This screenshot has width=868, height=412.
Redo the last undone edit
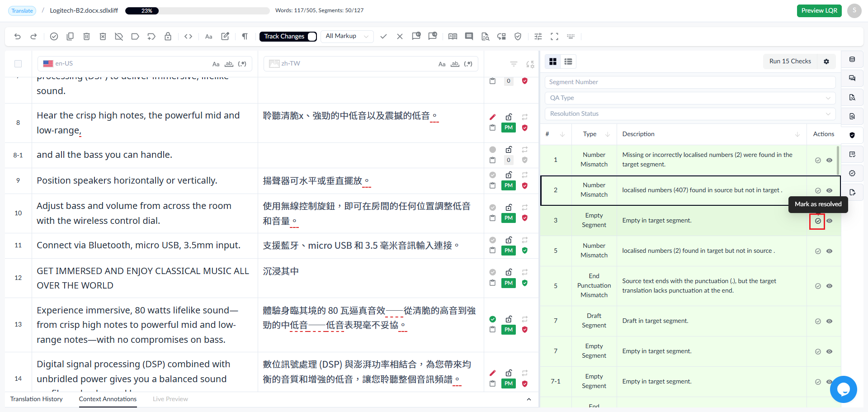click(33, 36)
